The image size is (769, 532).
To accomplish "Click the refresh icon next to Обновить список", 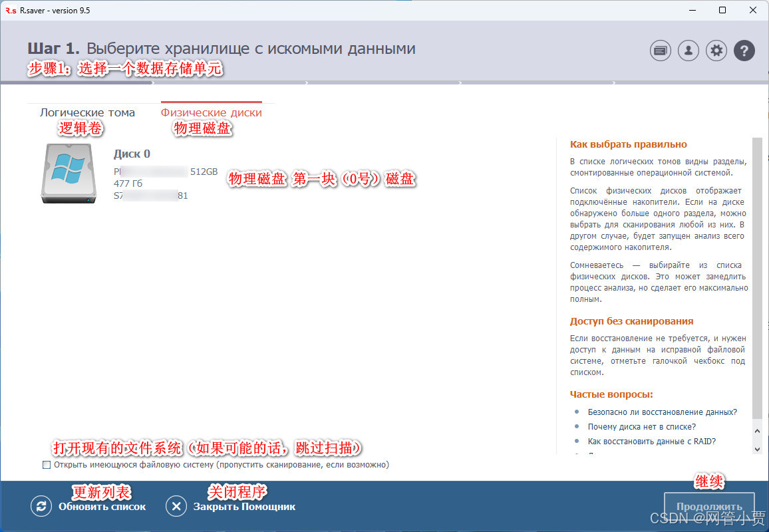I will click(41, 506).
